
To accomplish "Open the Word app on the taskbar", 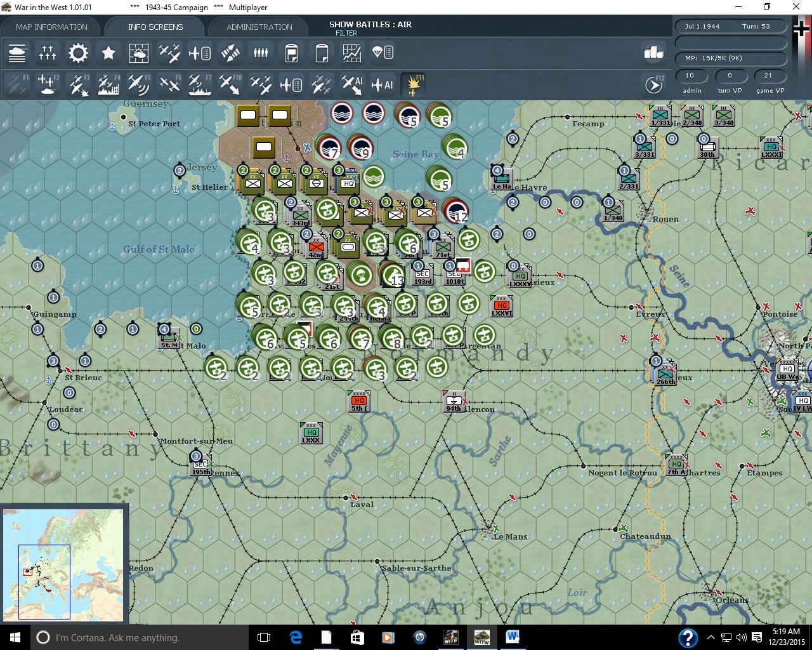I will 513,637.
